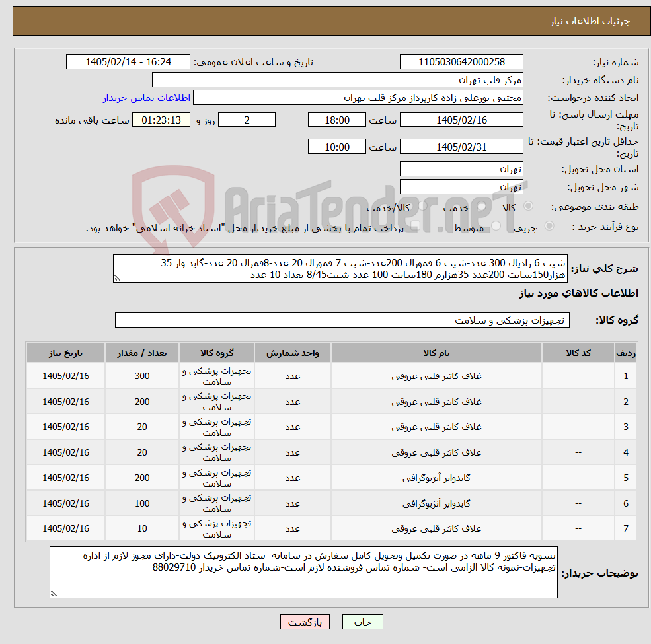The width and height of the screenshot is (651, 644).
Task: Click delivery province field تهران
Action: [x=461, y=169]
